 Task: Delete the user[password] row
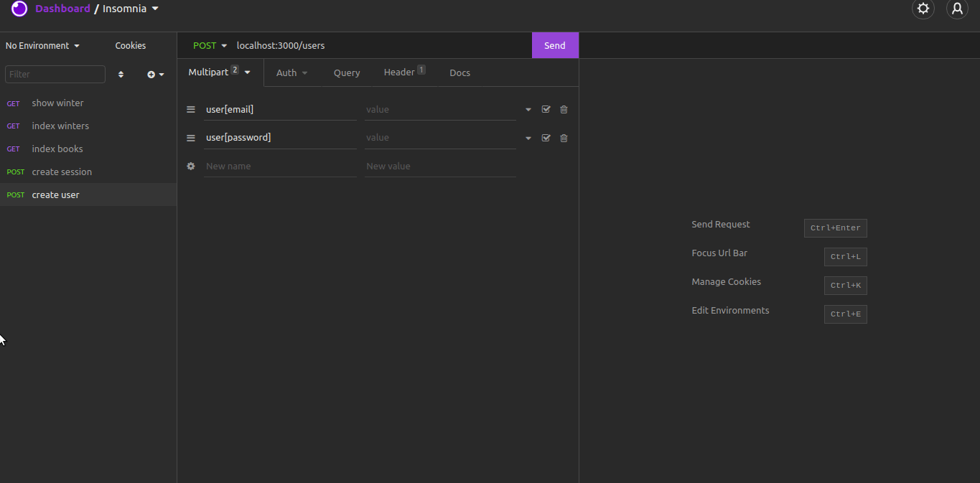point(564,138)
